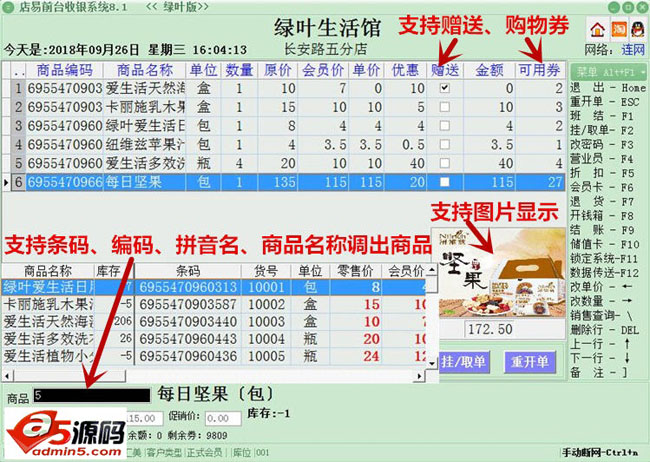Select order row 爱生活多效
The image size is (650, 462).
click(284, 163)
